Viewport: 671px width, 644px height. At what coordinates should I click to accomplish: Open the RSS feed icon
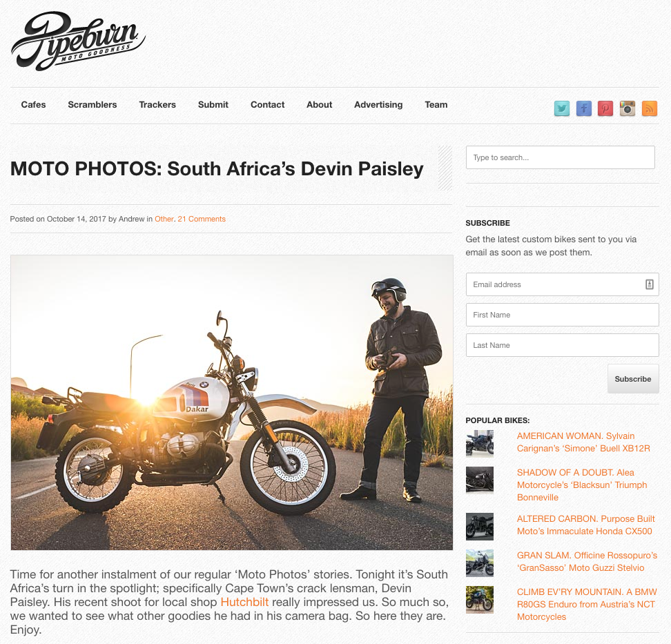click(x=649, y=108)
